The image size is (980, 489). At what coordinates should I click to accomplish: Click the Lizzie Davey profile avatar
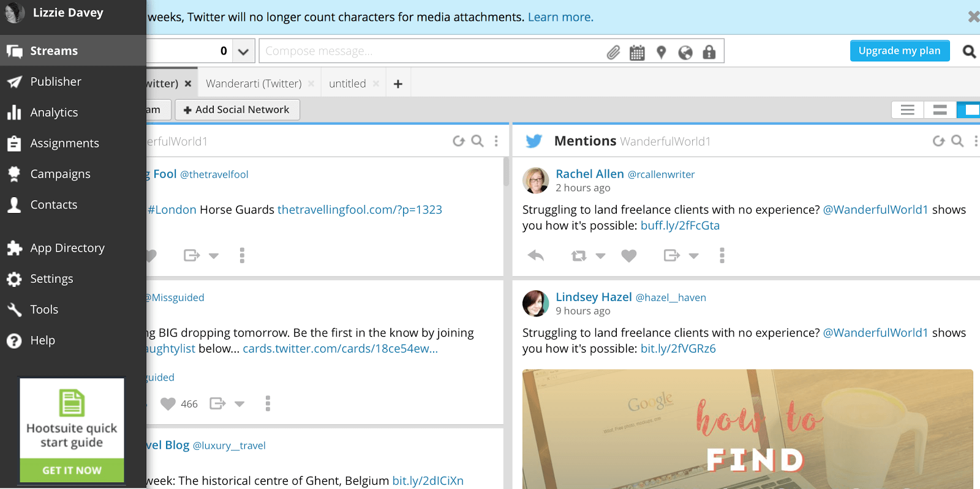pos(15,13)
